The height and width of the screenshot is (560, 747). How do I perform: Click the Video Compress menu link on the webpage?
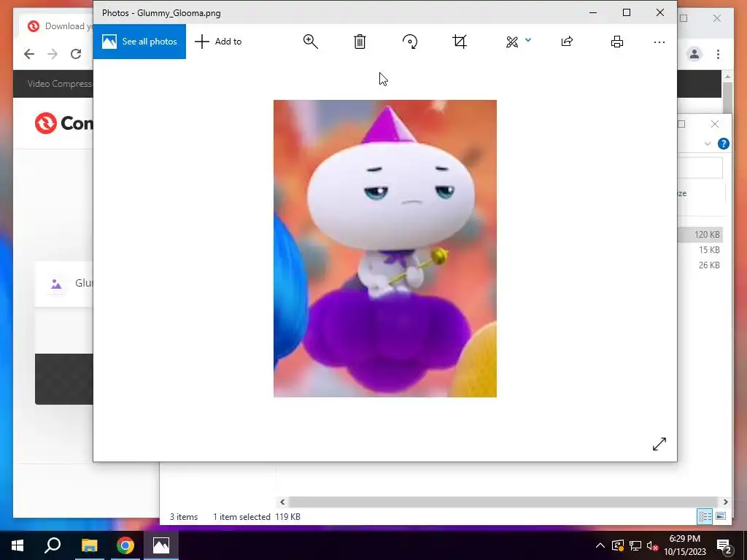pyautogui.click(x=59, y=84)
